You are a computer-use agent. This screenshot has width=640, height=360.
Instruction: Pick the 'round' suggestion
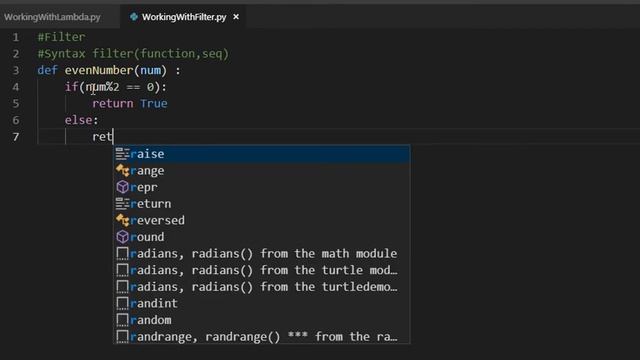click(262, 237)
